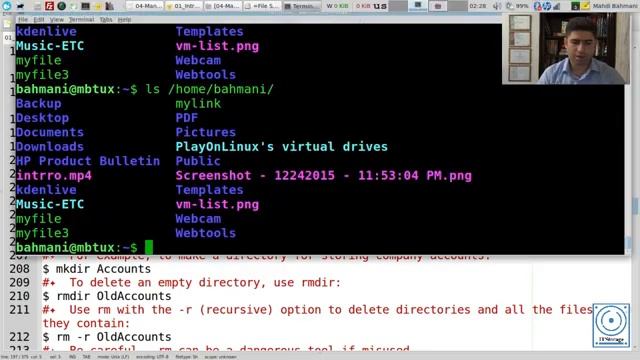Click editor line 208 'mkdir Accounts'
The width and height of the screenshot is (640, 360).
click(x=97, y=269)
